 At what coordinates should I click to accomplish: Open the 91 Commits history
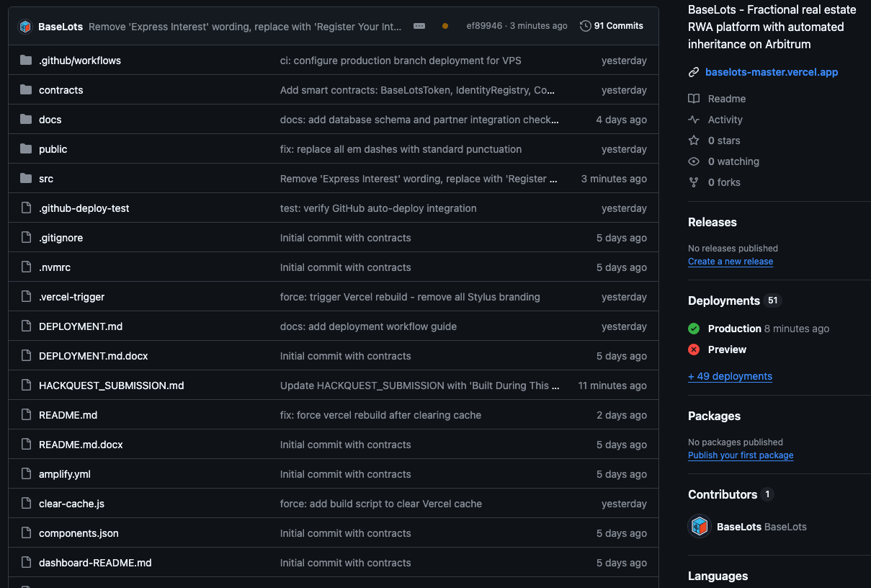point(612,26)
